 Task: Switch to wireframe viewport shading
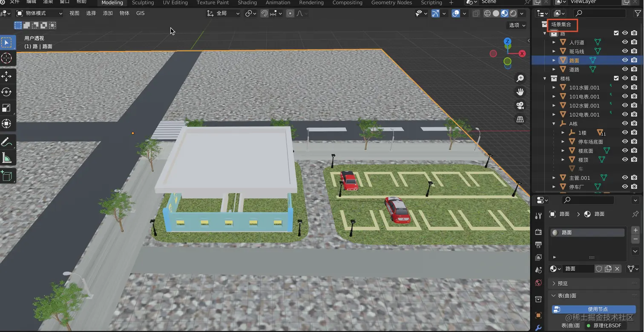coord(487,14)
